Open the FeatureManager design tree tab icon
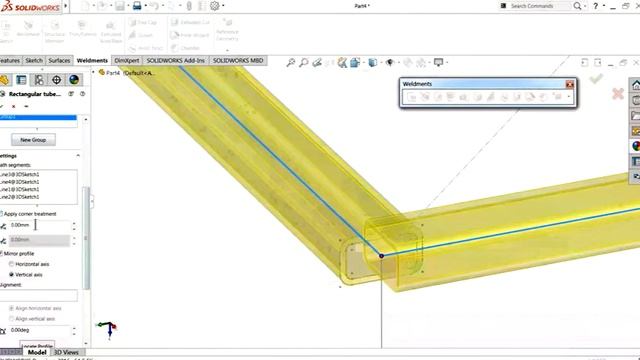Image resolution: width=640 pixels, height=360 pixels. pyautogui.click(x=5, y=80)
